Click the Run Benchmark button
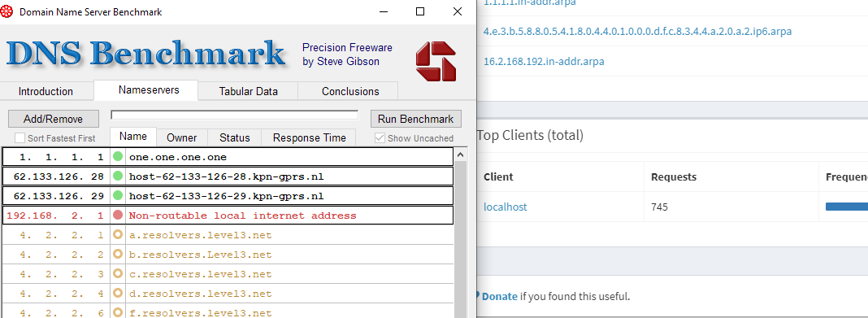 (416, 119)
